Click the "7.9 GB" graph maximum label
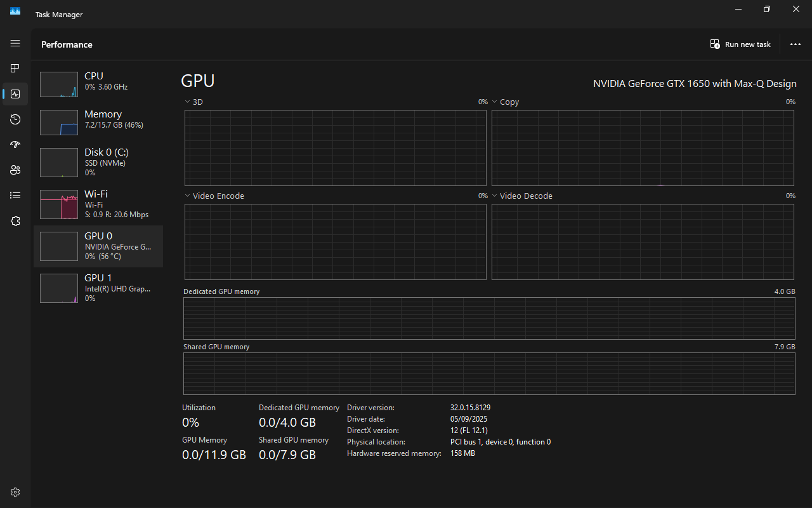812x508 pixels. tap(785, 347)
